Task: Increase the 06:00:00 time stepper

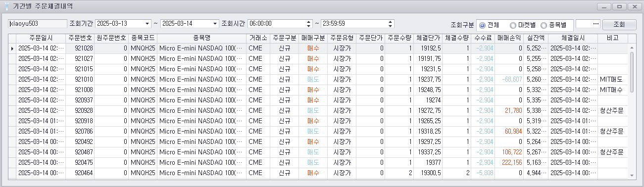Action: tap(309, 22)
